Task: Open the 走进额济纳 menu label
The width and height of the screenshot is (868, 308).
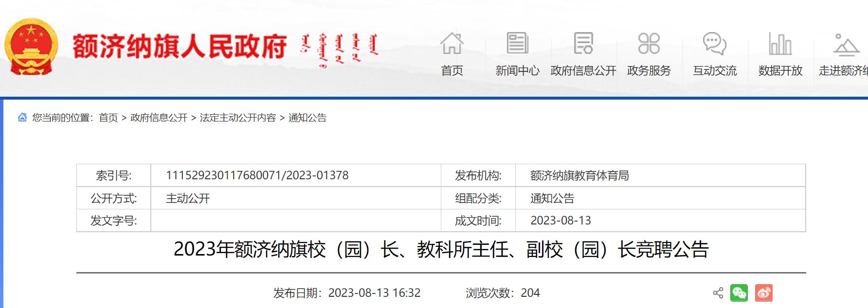Action: tap(843, 70)
